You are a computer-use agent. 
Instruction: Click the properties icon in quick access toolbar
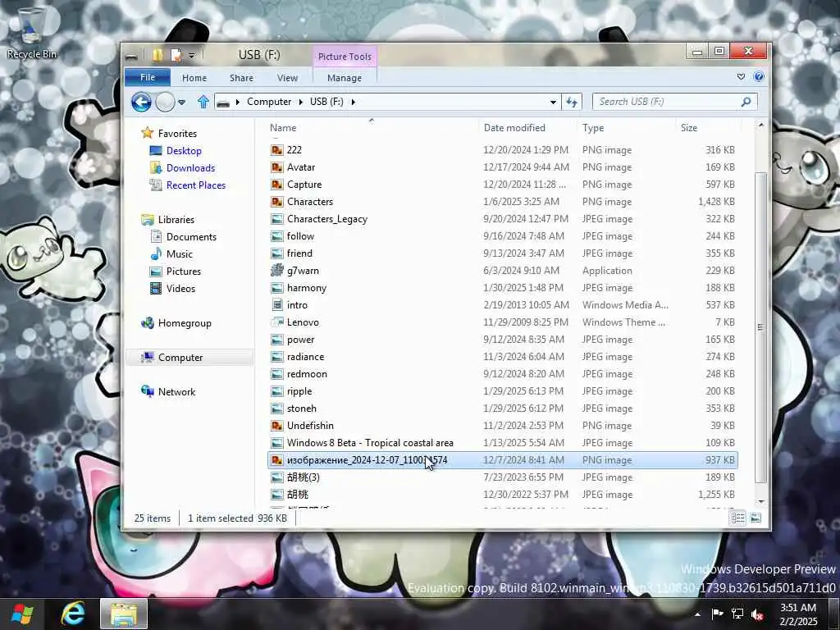click(176, 55)
